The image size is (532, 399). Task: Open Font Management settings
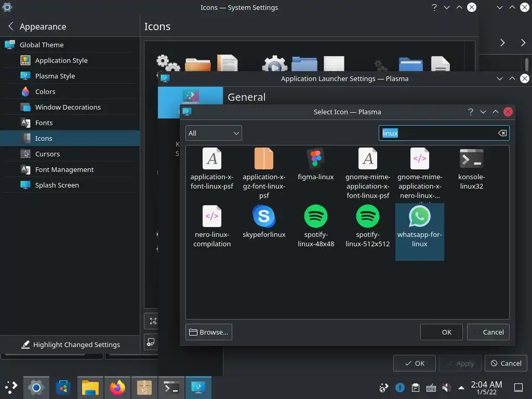(70, 170)
